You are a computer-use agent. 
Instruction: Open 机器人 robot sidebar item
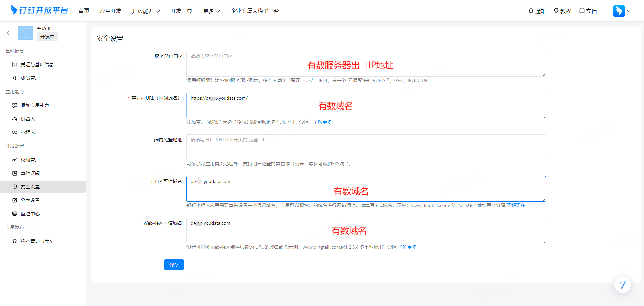(x=28, y=119)
